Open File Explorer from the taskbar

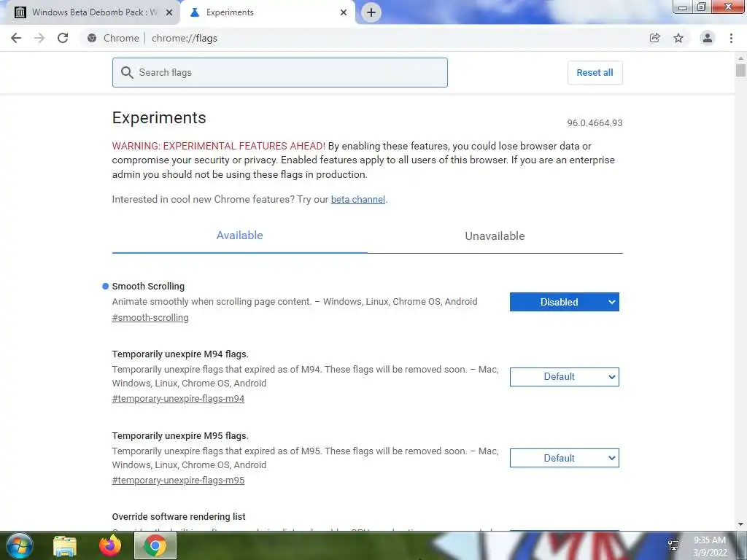(65, 546)
